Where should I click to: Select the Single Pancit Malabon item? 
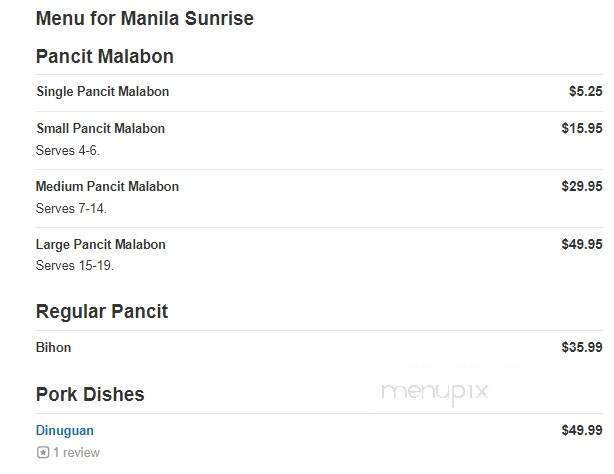click(x=103, y=92)
